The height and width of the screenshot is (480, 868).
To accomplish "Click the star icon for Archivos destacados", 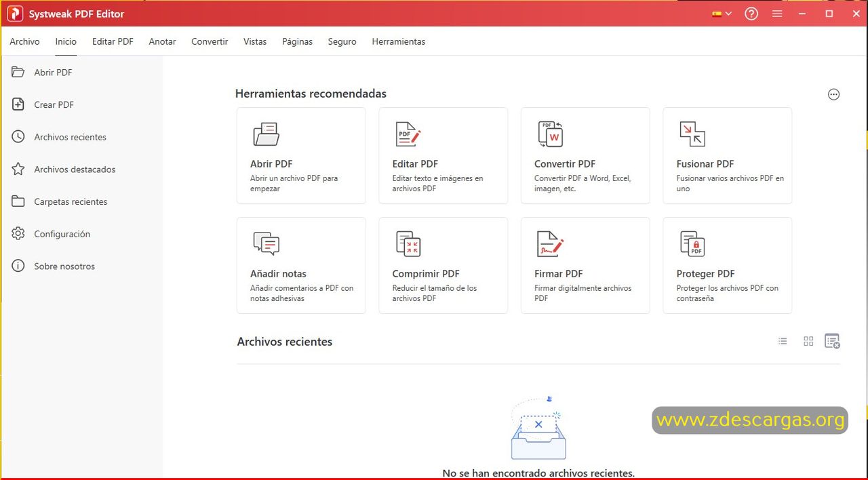I will click(x=18, y=169).
